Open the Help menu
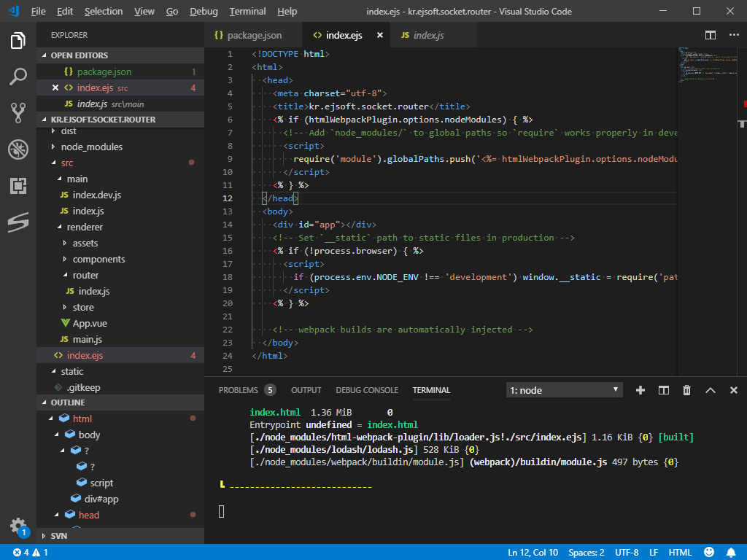Viewport: 747px width, 560px height. pyautogui.click(x=287, y=11)
